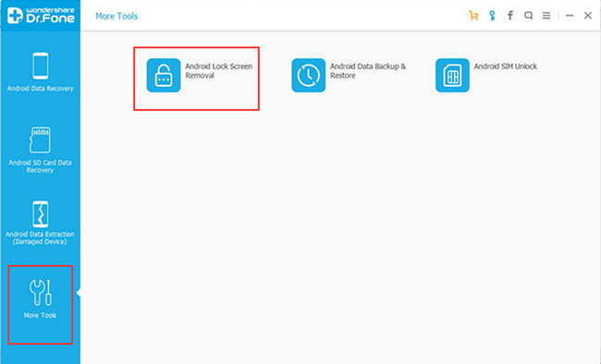The height and width of the screenshot is (364, 601).
Task: Open the Backup & Restore clock icon
Action: point(308,75)
